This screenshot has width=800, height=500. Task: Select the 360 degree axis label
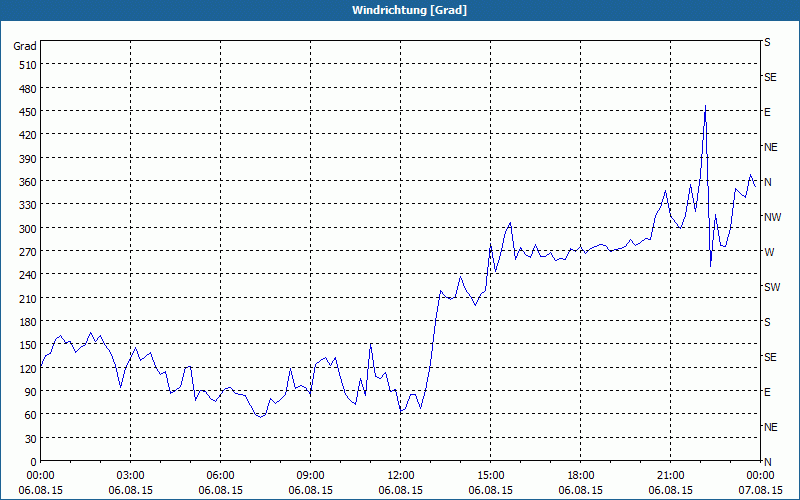coord(24,182)
